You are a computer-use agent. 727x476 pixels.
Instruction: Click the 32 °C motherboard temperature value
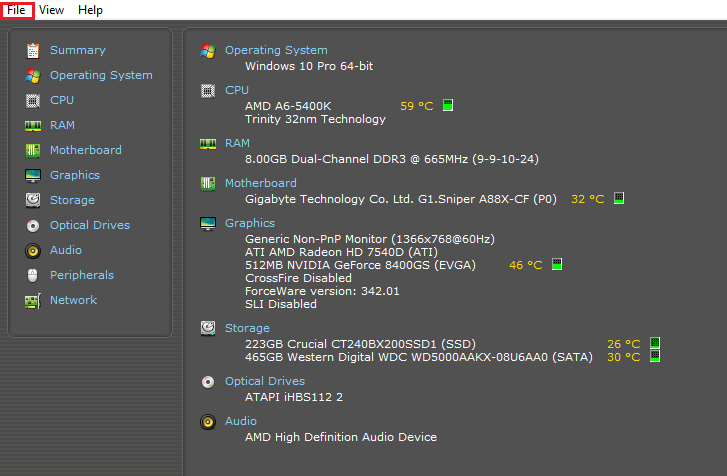coord(587,199)
